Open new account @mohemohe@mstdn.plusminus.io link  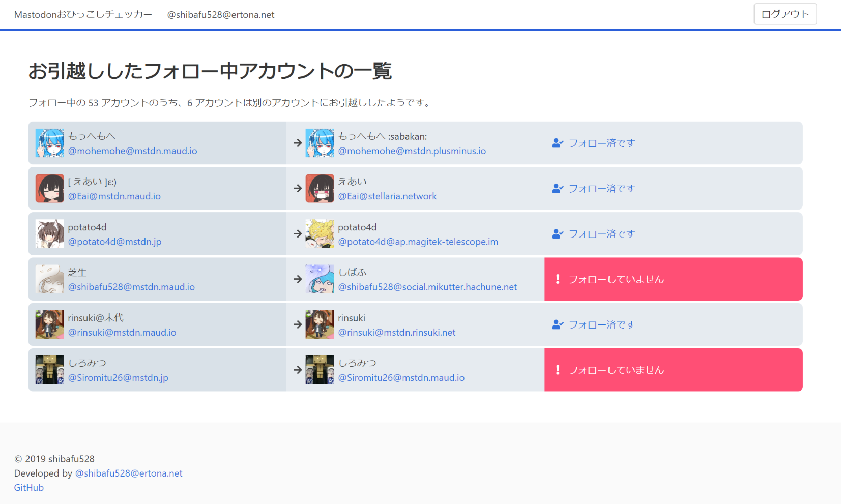(412, 151)
